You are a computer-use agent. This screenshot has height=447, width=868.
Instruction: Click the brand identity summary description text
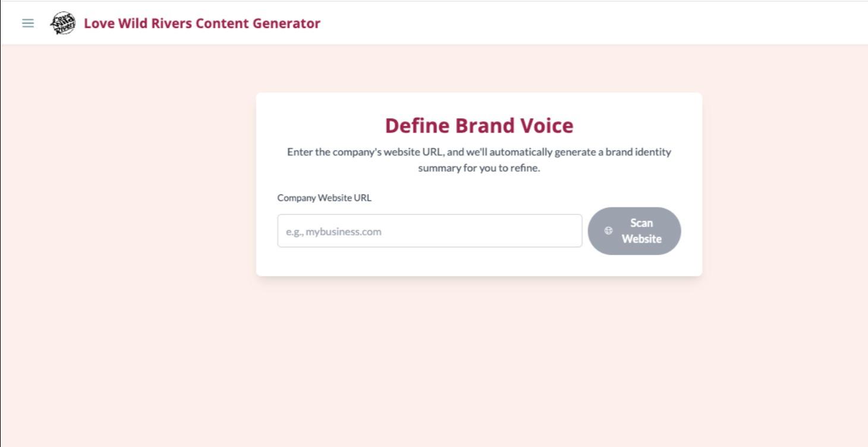coord(479,159)
